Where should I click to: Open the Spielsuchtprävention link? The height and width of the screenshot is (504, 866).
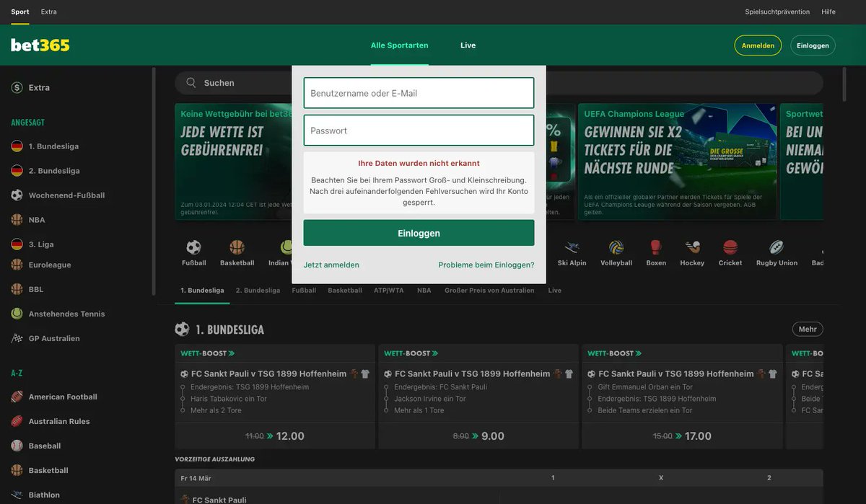(777, 12)
